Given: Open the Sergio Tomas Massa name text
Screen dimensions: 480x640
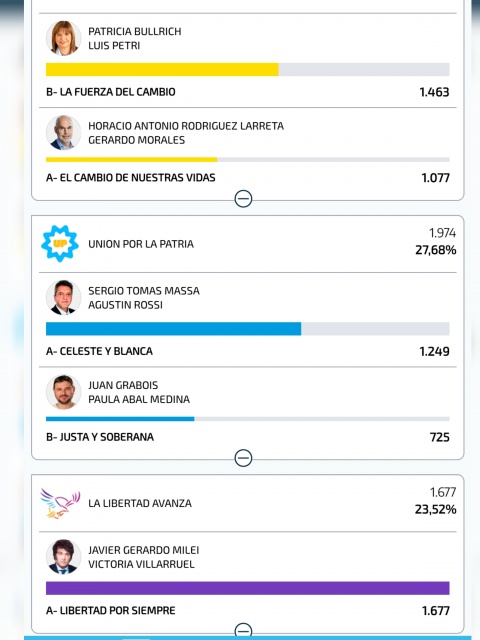Looking at the screenshot, I should (x=144, y=291).
